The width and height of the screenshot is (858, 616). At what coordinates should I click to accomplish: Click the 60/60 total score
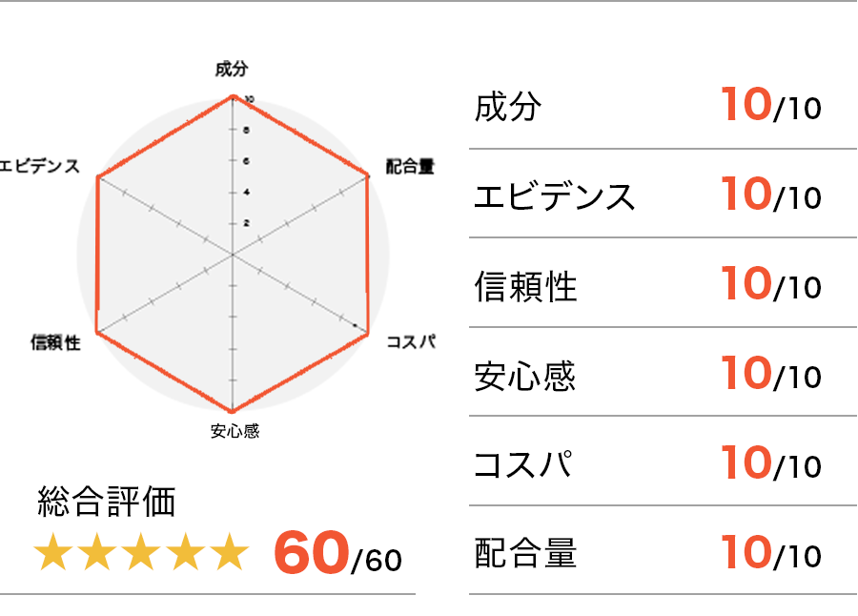click(337, 555)
